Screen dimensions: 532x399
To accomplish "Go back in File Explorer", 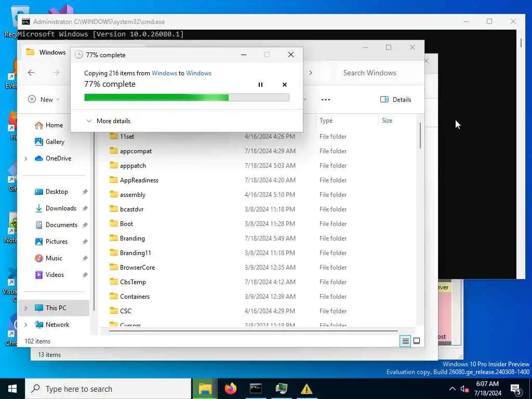I will [x=31, y=73].
